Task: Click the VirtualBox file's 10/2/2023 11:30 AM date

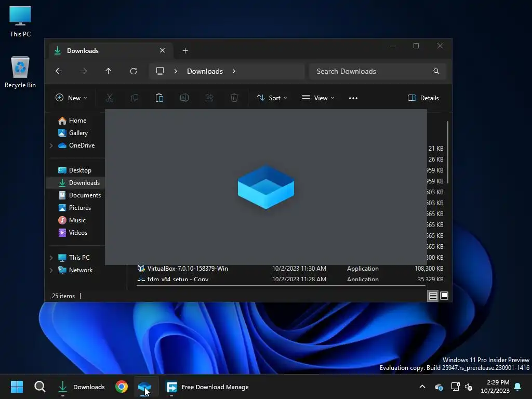Action: [x=299, y=269]
